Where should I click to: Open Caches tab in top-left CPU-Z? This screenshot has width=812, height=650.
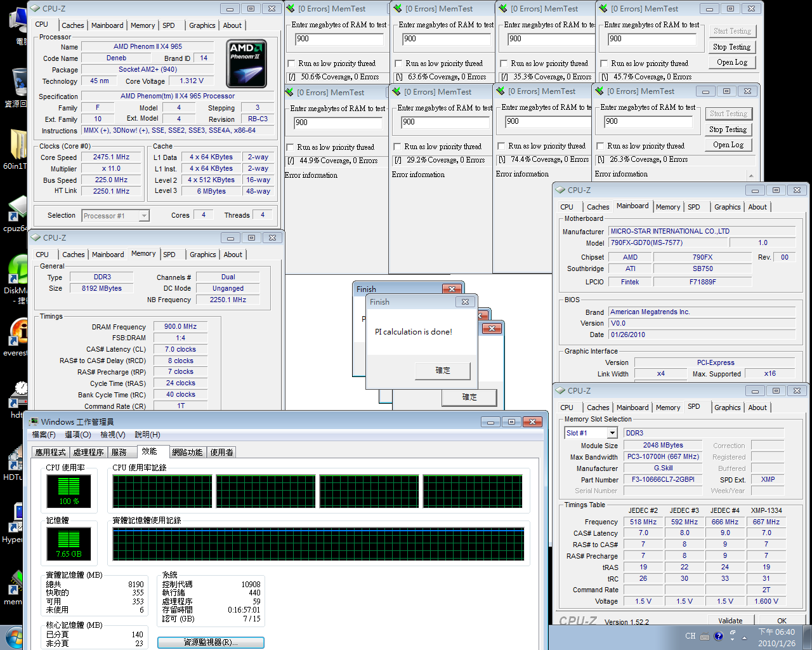click(x=73, y=25)
